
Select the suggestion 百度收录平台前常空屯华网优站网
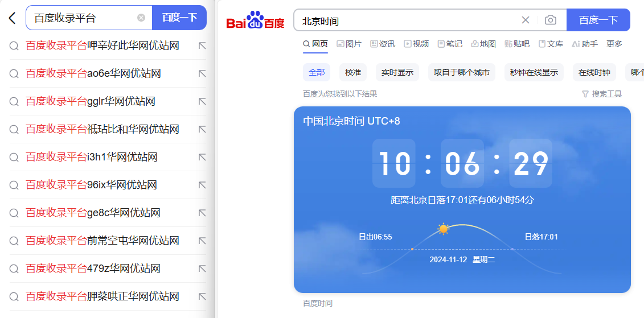click(102, 241)
